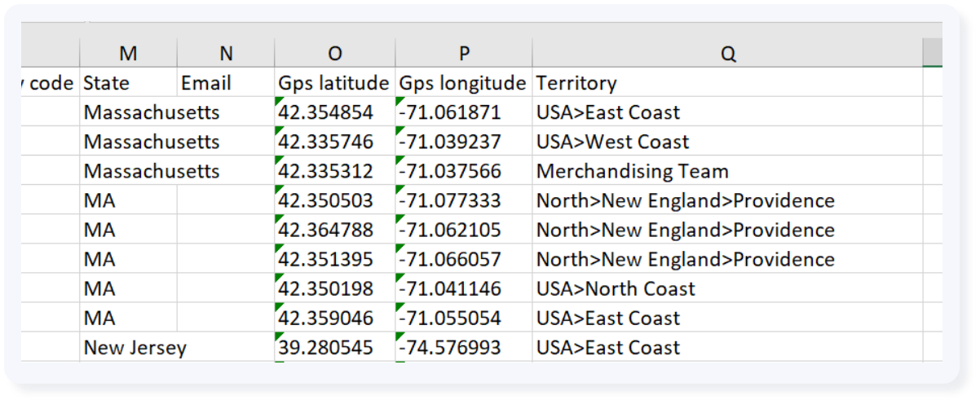
Task: Select column M header
Action: click(128, 53)
